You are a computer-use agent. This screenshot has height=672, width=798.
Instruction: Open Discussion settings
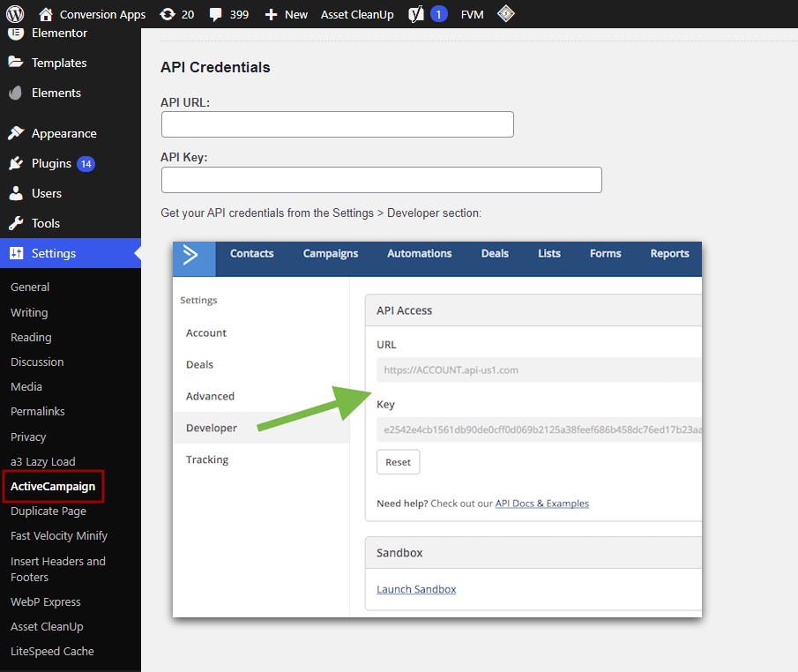tap(37, 362)
